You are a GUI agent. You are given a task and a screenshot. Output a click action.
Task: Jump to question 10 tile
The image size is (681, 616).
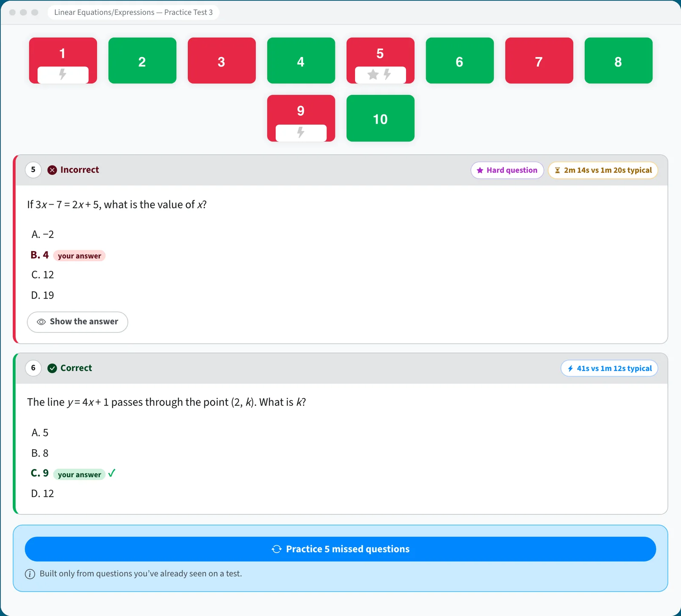381,118
